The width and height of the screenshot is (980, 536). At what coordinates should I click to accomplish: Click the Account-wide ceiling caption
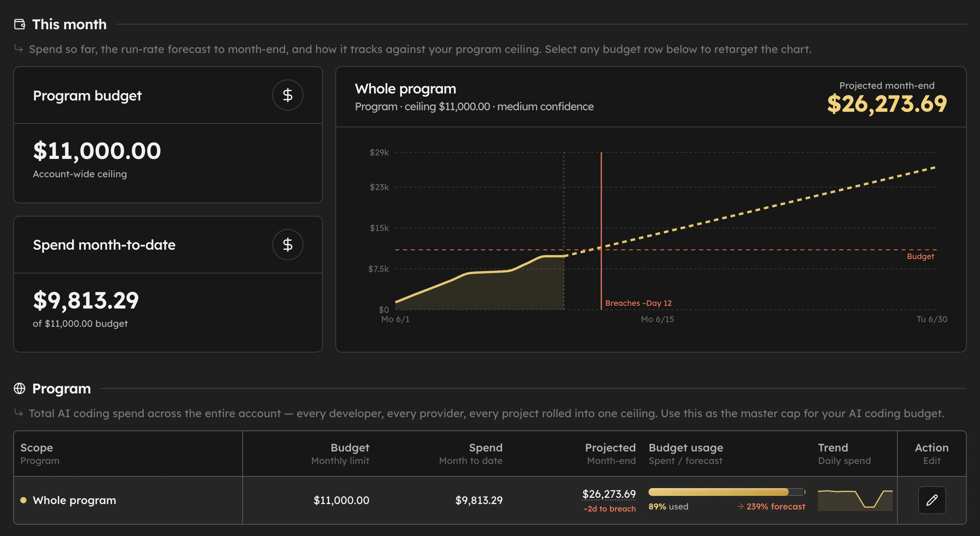coord(80,174)
